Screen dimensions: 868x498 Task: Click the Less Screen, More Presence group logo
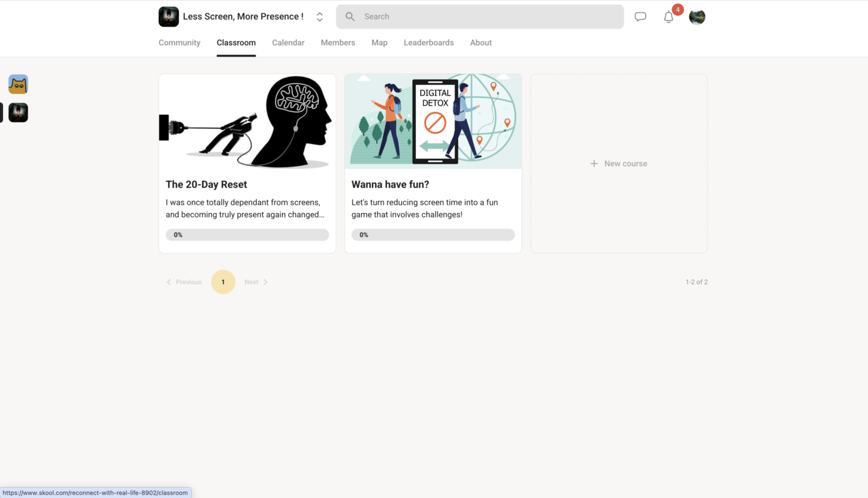(169, 17)
